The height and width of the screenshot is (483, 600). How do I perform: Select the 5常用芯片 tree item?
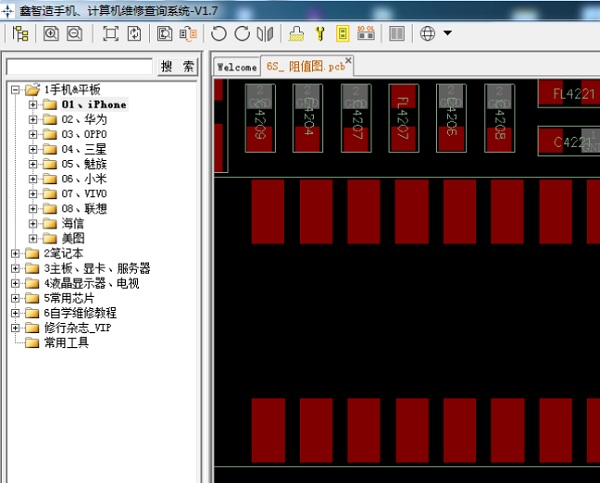click(x=69, y=298)
